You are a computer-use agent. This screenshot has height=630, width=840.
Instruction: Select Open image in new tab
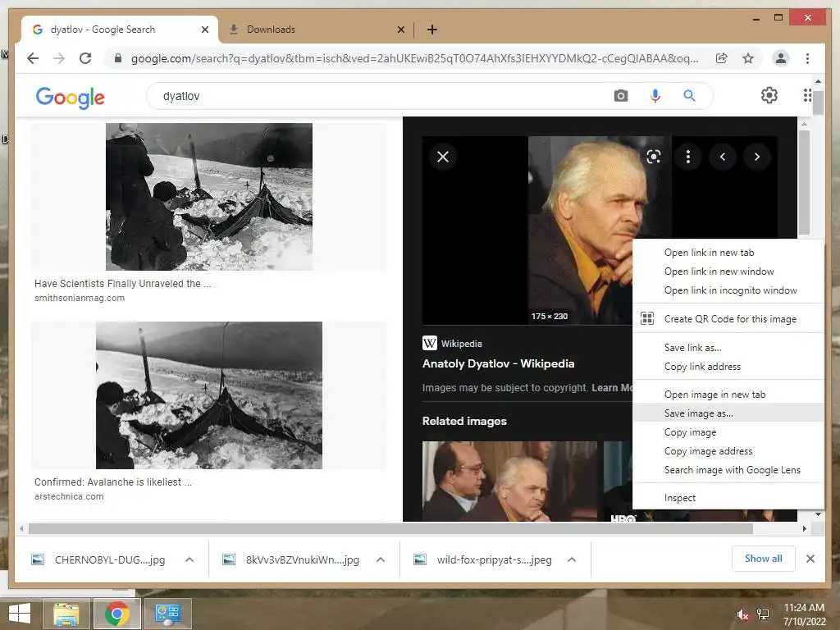(x=728, y=395)
